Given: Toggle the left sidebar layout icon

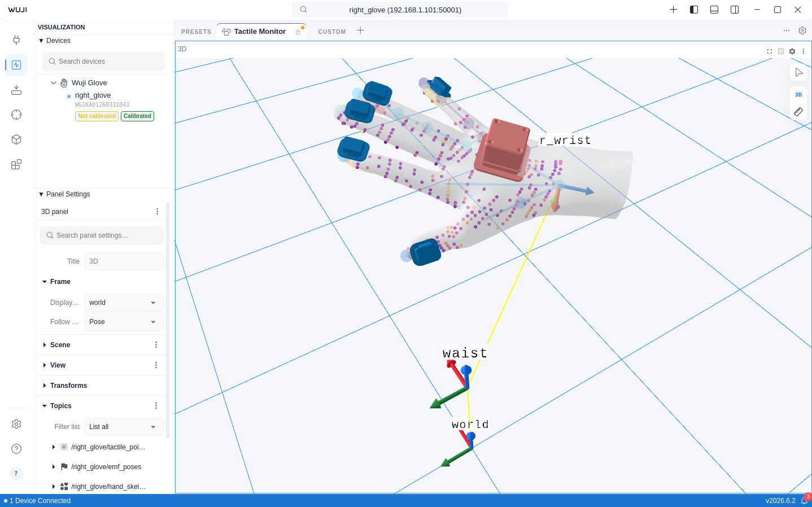Looking at the screenshot, I should coord(694,10).
